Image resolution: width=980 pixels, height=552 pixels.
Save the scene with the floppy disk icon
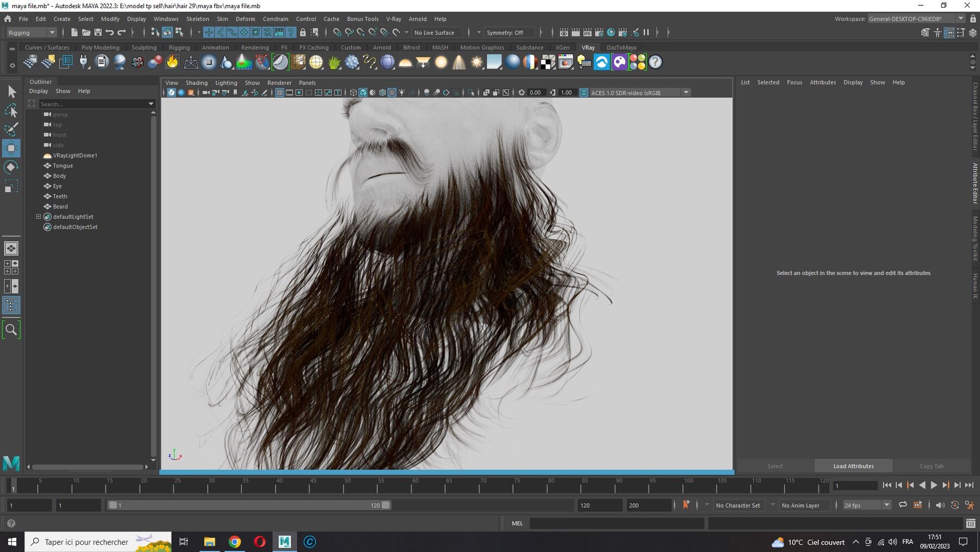click(x=98, y=33)
